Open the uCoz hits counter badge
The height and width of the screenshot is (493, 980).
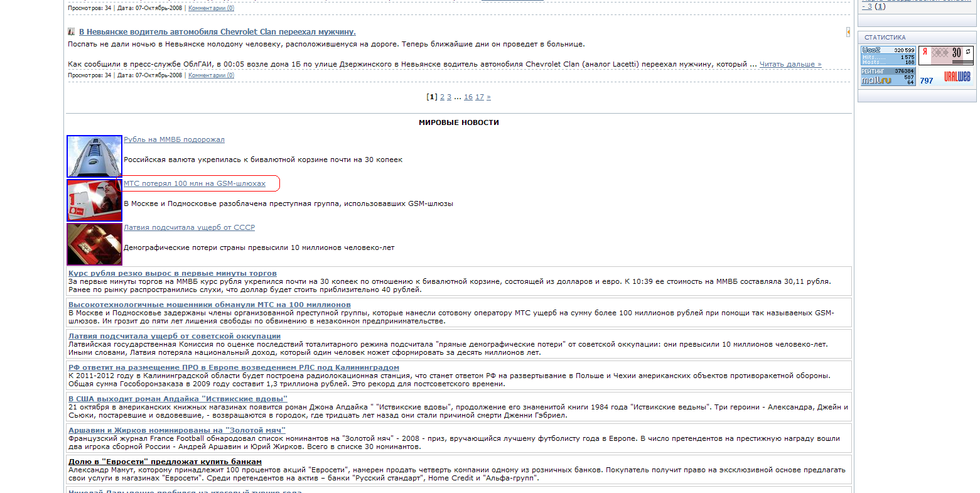click(x=888, y=55)
